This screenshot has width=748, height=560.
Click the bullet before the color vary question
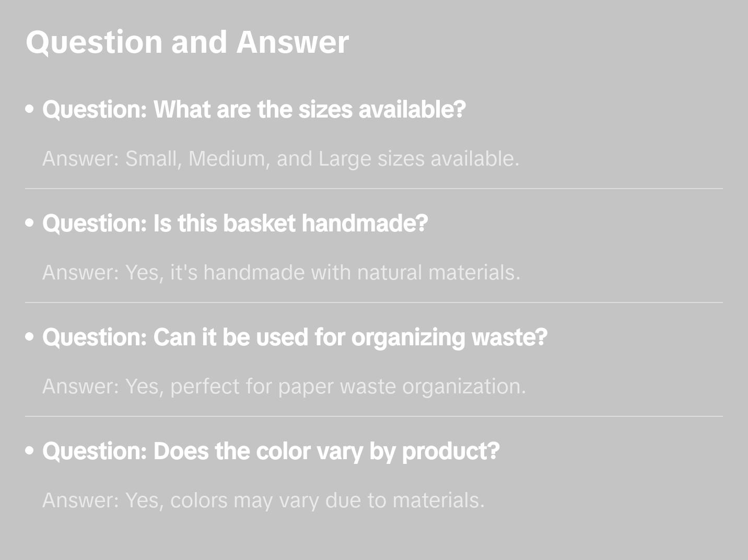30,451
